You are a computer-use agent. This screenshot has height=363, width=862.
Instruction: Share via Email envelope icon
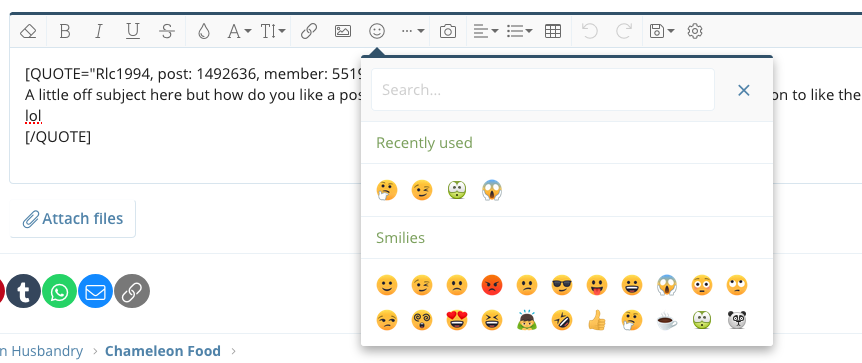click(96, 291)
